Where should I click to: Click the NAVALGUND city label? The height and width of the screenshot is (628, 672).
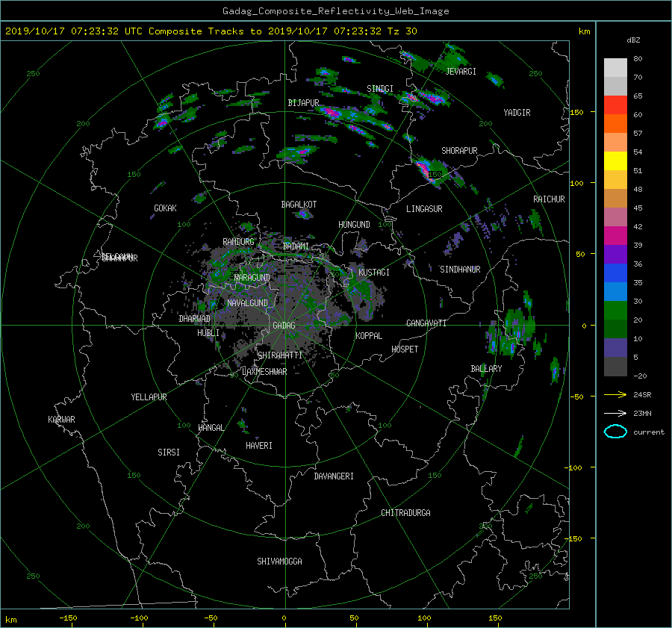[x=247, y=303]
